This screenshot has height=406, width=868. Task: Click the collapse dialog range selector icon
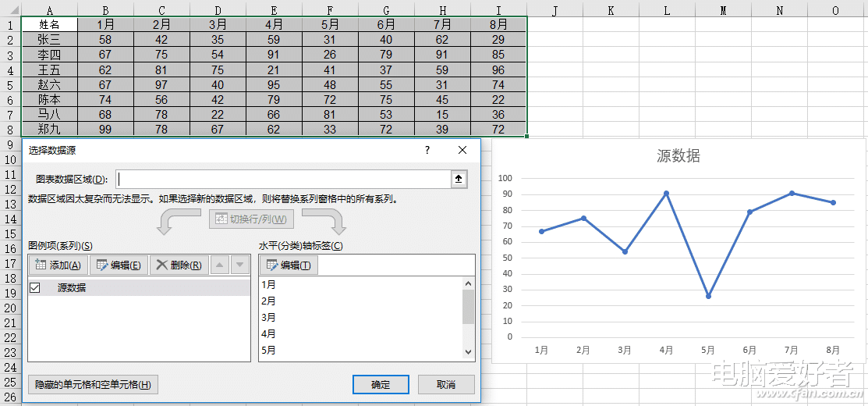(x=459, y=180)
